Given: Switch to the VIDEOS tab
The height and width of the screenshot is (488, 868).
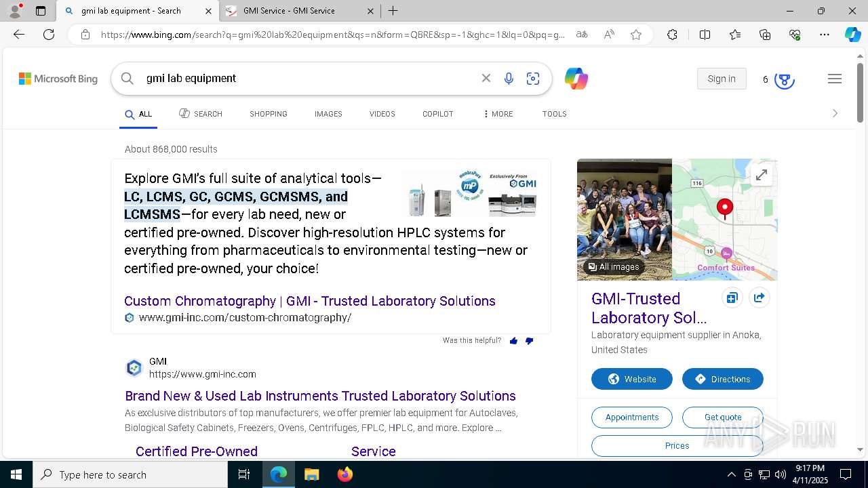Looking at the screenshot, I should click(x=382, y=114).
